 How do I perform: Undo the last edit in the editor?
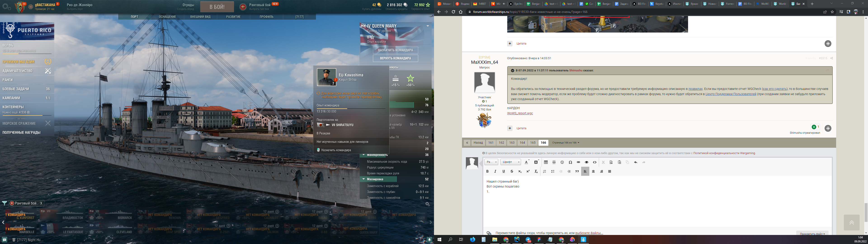point(635,162)
